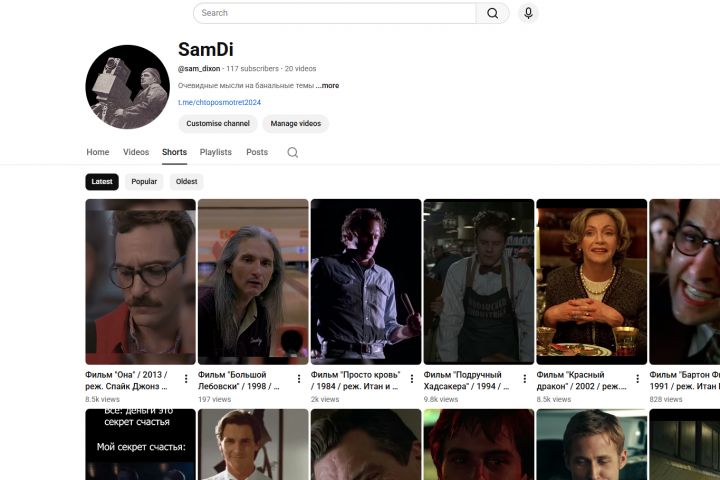Open short thumbnail with "Мой секрет счастья" text
Screen dimensions: 720x480
point(141,444)
